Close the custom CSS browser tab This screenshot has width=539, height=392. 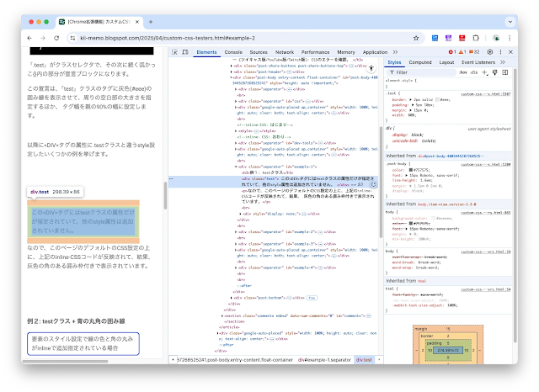pos(137,22)
